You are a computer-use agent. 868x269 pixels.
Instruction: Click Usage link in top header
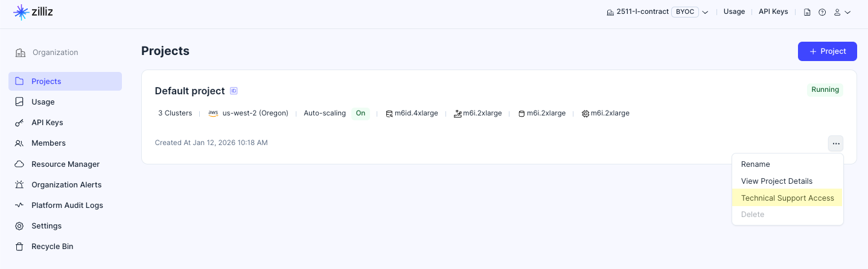click(x=734, y=11)
